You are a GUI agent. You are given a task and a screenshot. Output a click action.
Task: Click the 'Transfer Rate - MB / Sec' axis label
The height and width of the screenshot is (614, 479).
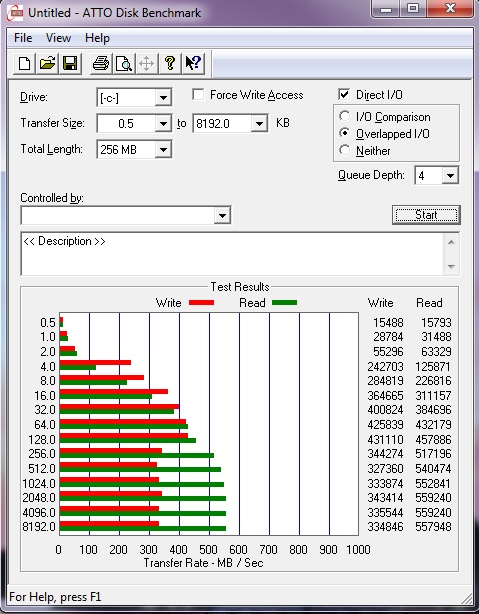(203, 563)
